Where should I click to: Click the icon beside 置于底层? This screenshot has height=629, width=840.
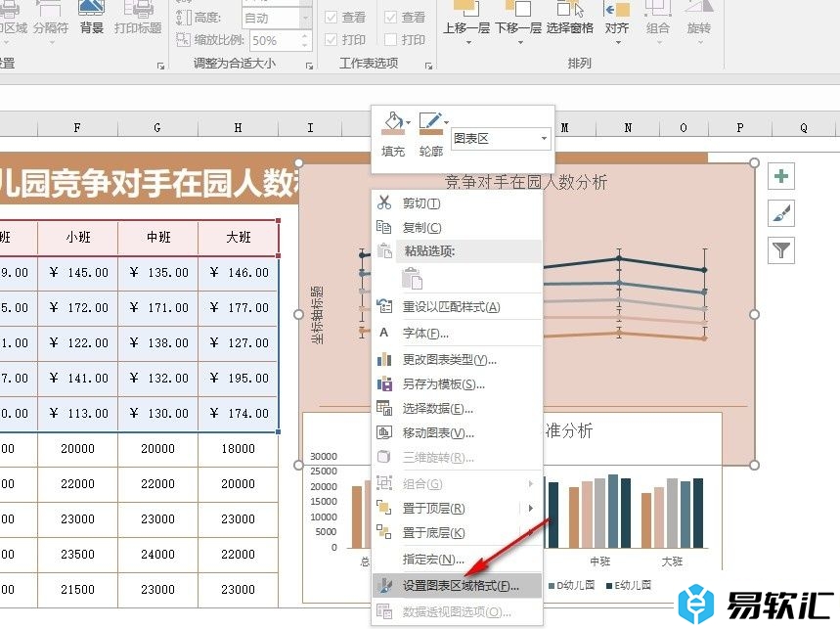click(x=384, y=532)
